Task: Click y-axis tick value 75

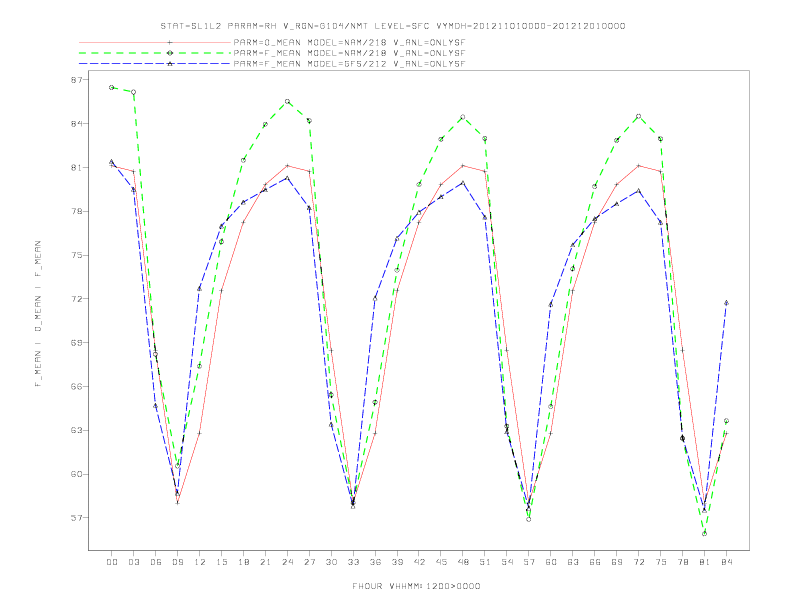Action: 79,256
